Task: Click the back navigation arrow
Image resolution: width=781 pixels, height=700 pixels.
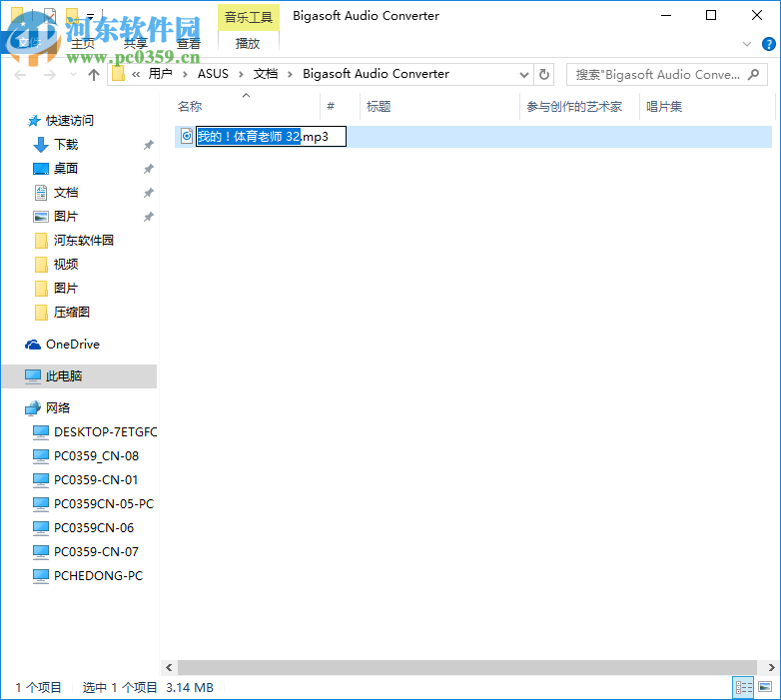Action: click(x=20, y=75)
